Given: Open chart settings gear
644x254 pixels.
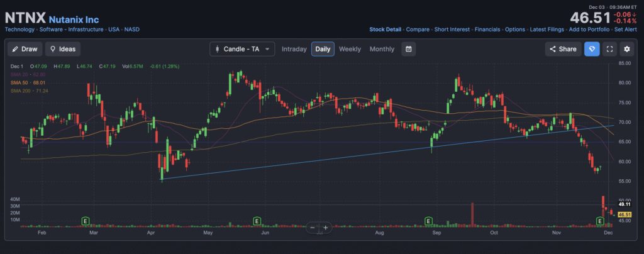Looking at the screenshot, I should tap(626, 49).
